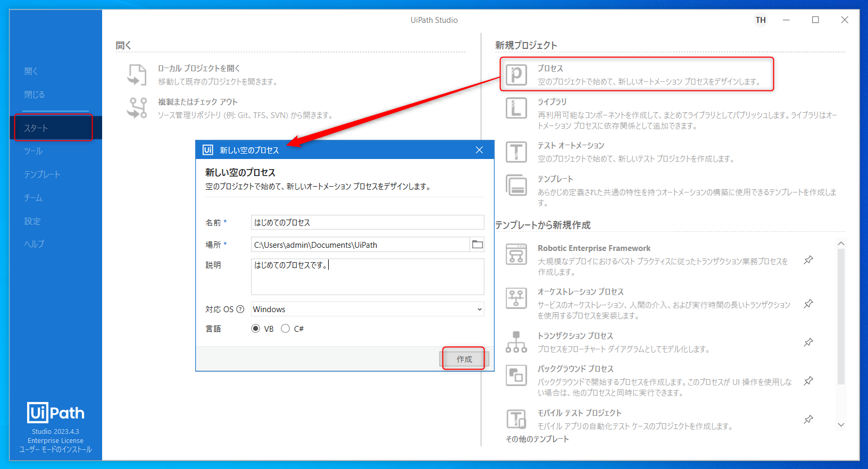Click the 新しい空のプロセス dialog heading

pos(240,172)
